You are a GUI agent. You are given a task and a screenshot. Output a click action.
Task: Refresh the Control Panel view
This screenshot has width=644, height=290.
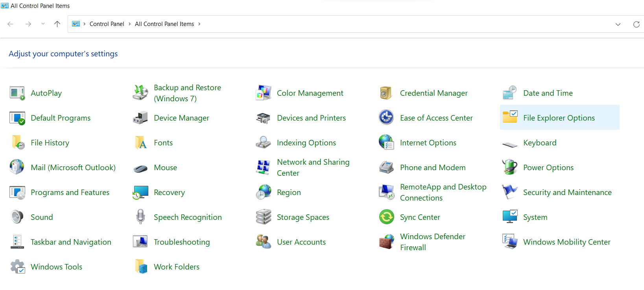(x=636, y=24)
